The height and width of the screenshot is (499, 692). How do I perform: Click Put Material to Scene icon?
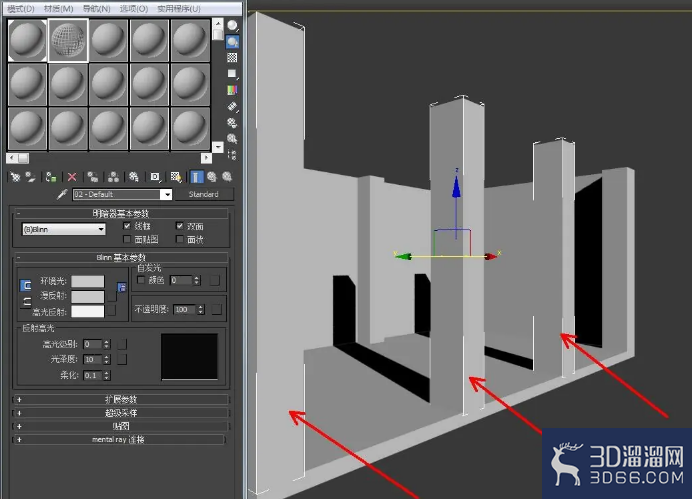point(30,177)
